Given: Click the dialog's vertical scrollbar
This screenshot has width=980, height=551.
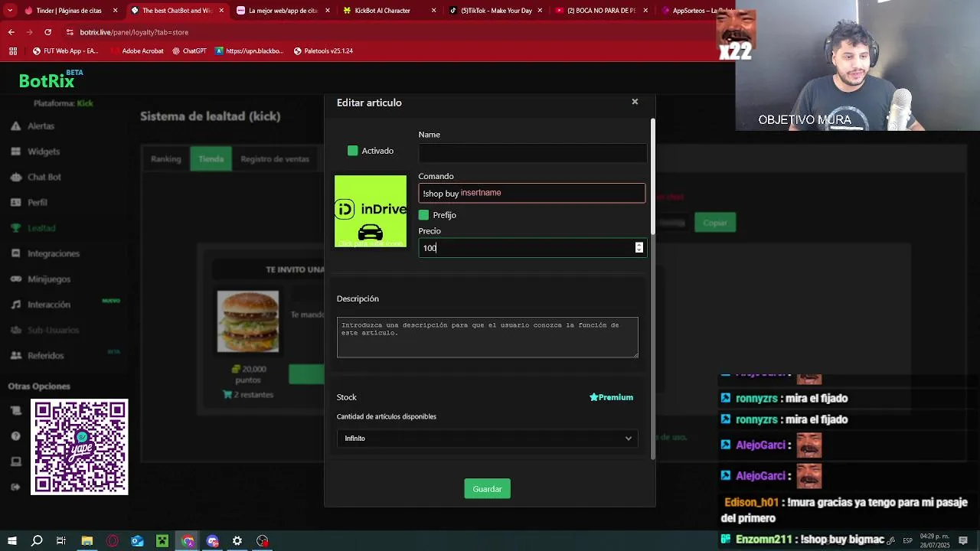Looking at the screenshot, I should 653,178.
